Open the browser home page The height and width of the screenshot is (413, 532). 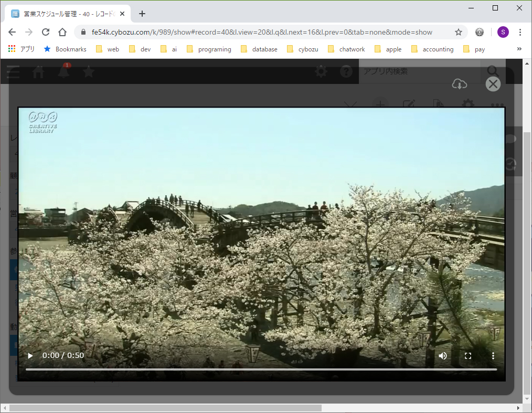pyautogui.click(x=62, y=32)
